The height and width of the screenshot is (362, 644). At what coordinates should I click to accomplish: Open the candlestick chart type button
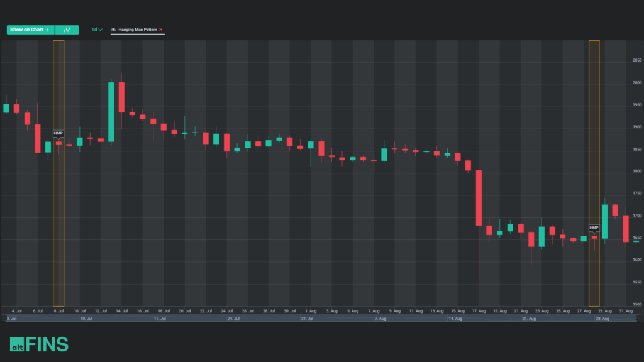[67, 30]
